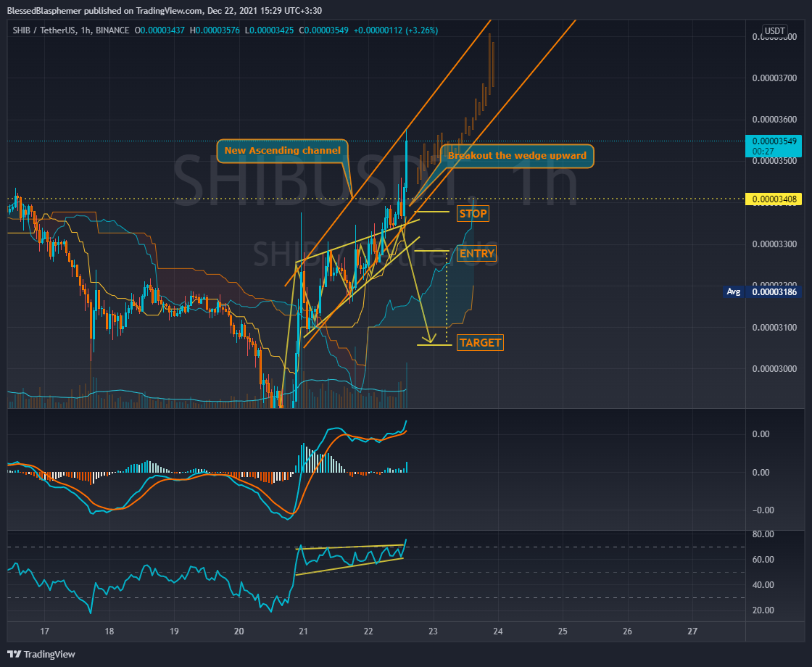
Task: Select the 'New Ascending channel' callout
Action: click(x=282, y=151)
